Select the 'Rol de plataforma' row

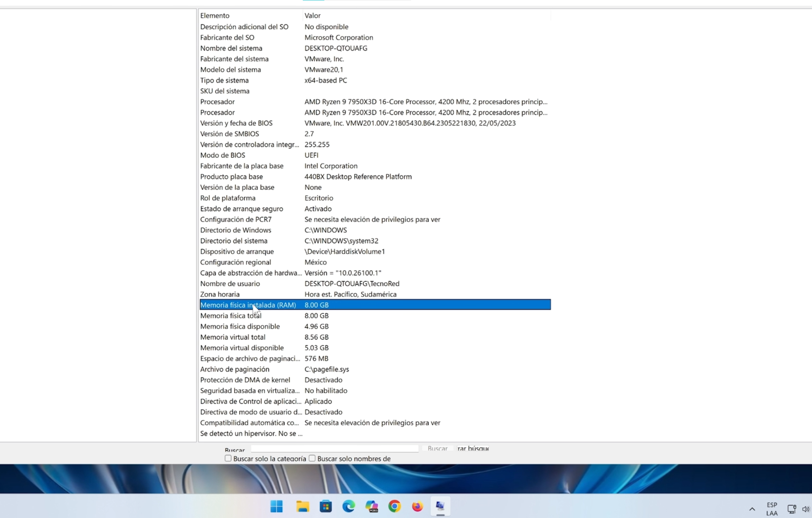click(375, 198)
